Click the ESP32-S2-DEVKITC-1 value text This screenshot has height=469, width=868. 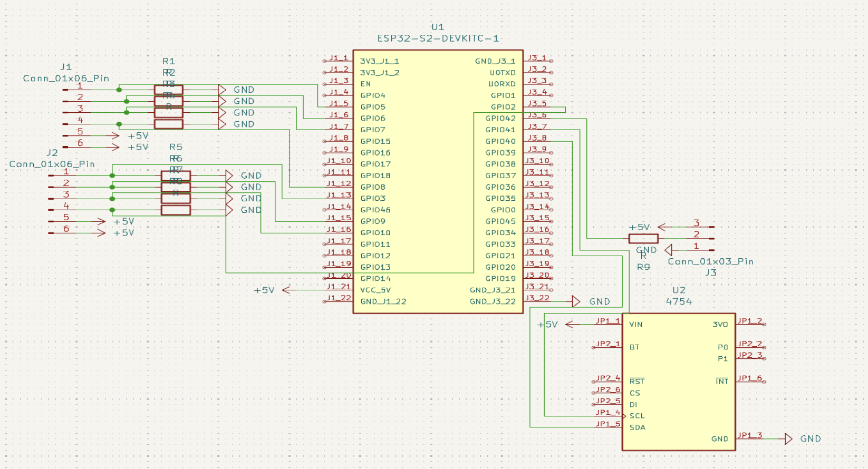point(438,38)
